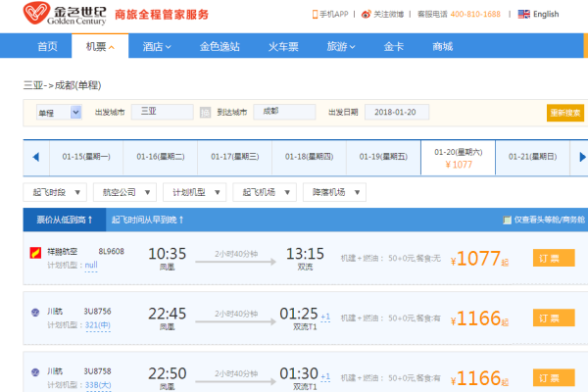Go to previous dates with left arrow
The image size is (588, 392).
[35, 157]
